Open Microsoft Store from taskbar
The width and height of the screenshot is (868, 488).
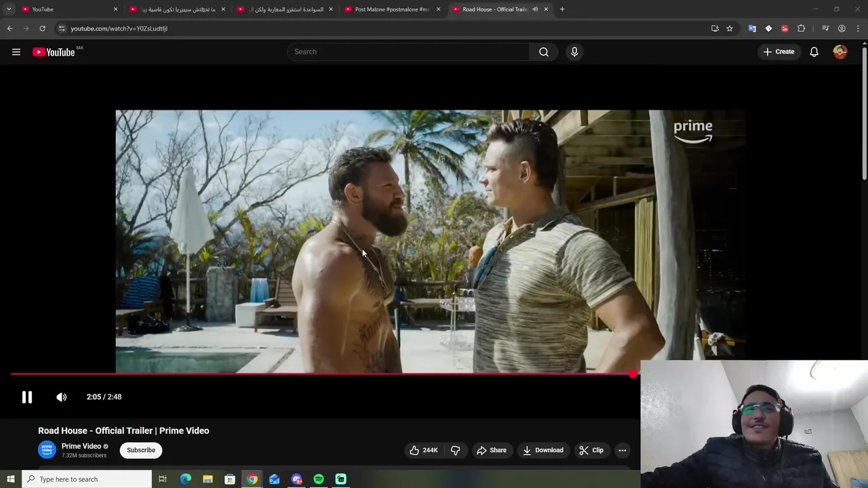pyautogui.click(x=230, y=479)
